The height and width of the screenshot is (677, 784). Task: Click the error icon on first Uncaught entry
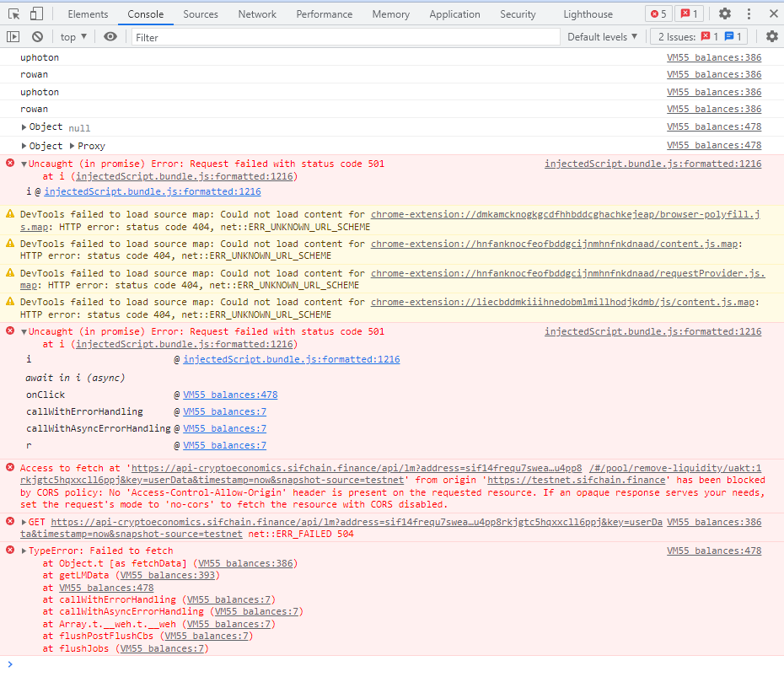[10, 163]
